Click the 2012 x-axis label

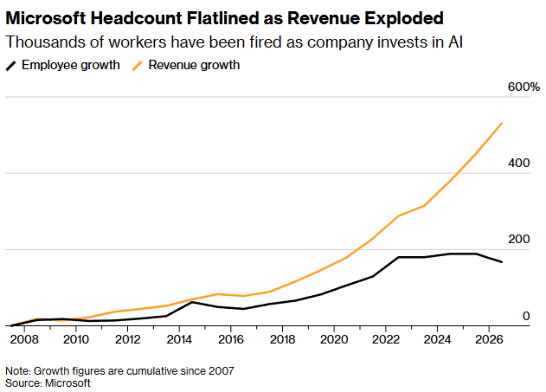(127, 339)
